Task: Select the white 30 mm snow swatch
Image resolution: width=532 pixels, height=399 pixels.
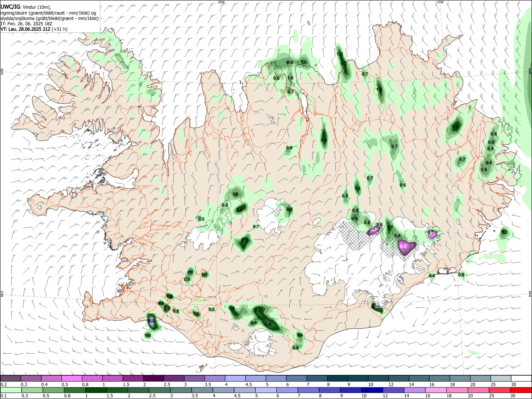Action: click(x=521, y=379)
